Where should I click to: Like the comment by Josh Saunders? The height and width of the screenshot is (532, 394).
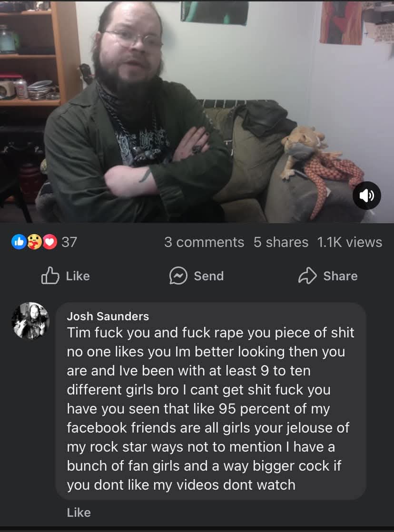(79, 512)
